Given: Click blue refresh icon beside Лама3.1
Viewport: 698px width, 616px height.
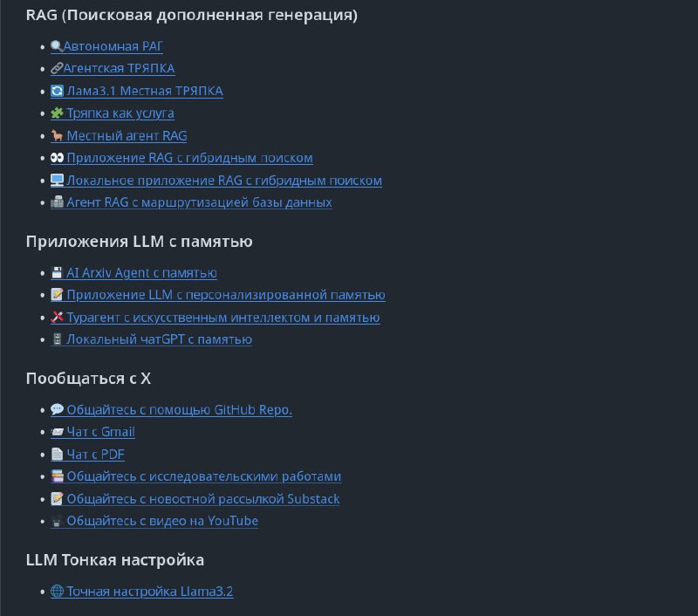Looking at the screenshot, I should (57, 91).
